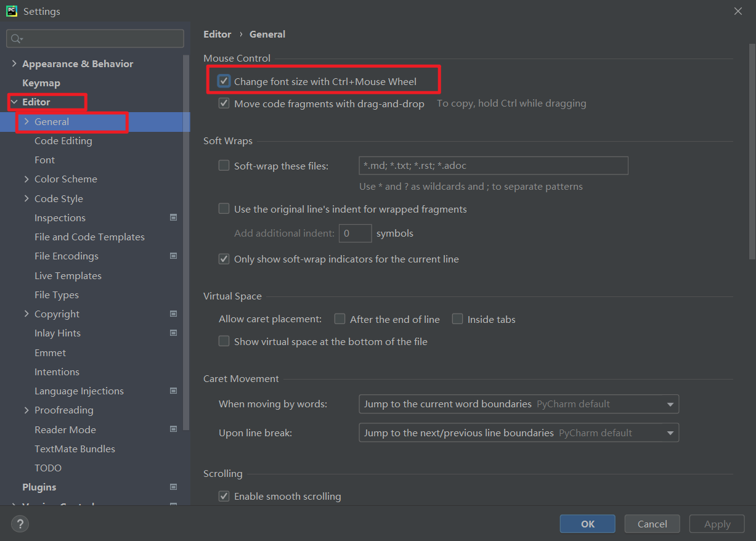
Task: Click project-level icon beside Reader Mode
Action: [x=173, y=429]
